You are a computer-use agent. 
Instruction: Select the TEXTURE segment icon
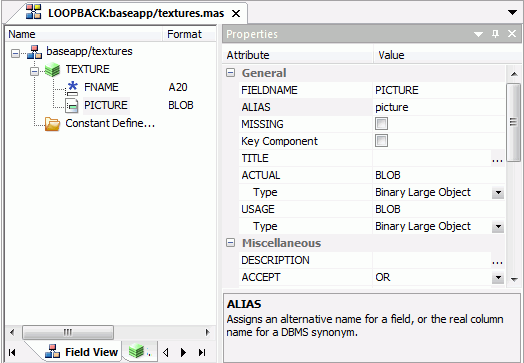(52, 70)
